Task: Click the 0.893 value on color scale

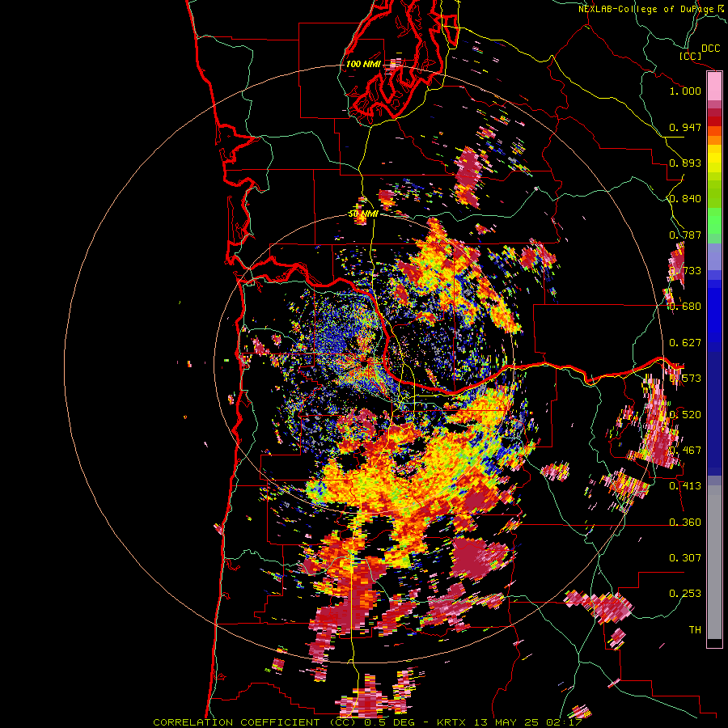Action: 685,163
